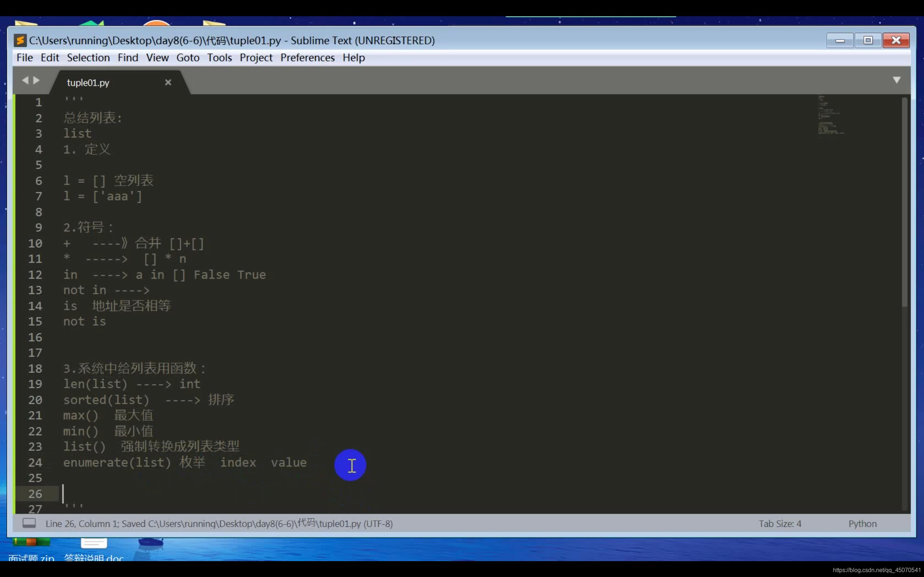Open the Selection menu
Screen dimensions: 924x577
pos(88,58)
